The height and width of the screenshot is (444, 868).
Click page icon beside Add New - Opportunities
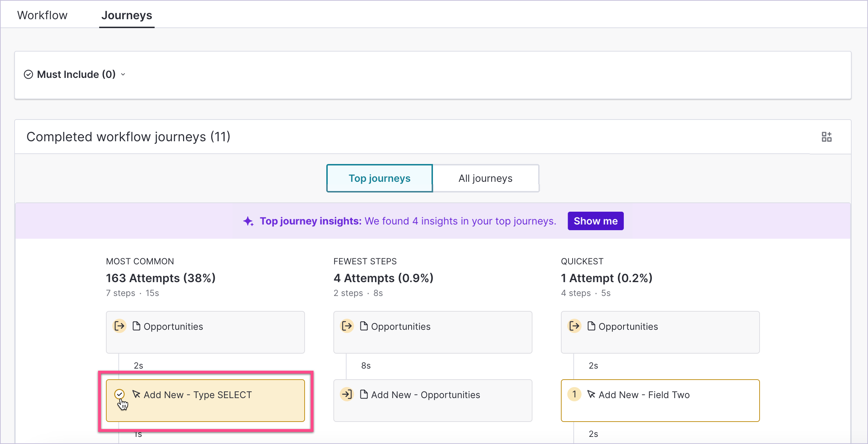coord(364,394)
